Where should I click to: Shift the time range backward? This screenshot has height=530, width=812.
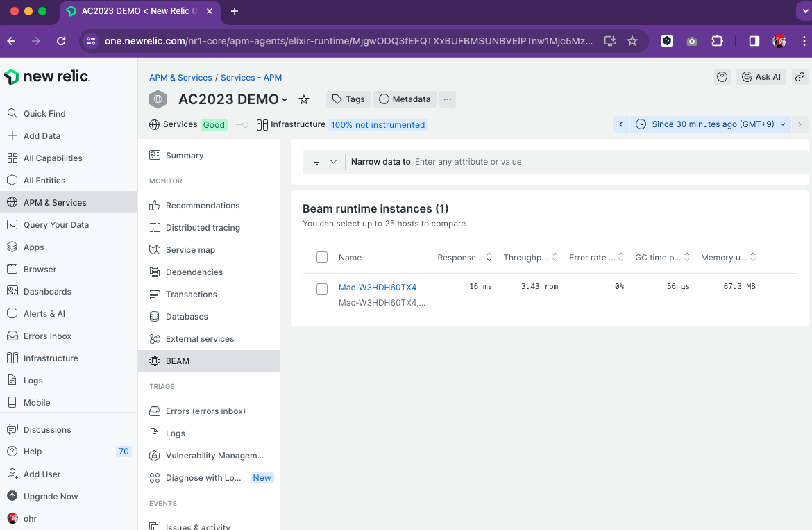point(620,124)
